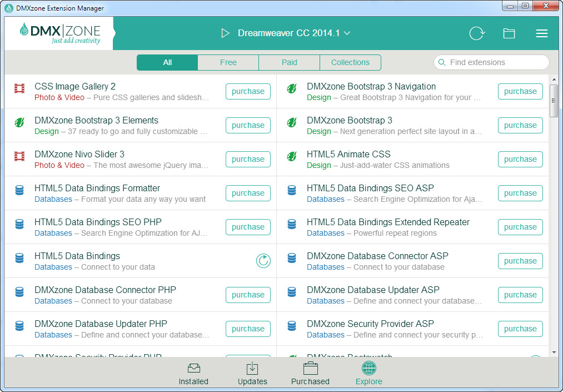The image size is (563, 392).
Task: Purchase HTML5 Data Bindings SEO ASP
Action: coord(520,193)
